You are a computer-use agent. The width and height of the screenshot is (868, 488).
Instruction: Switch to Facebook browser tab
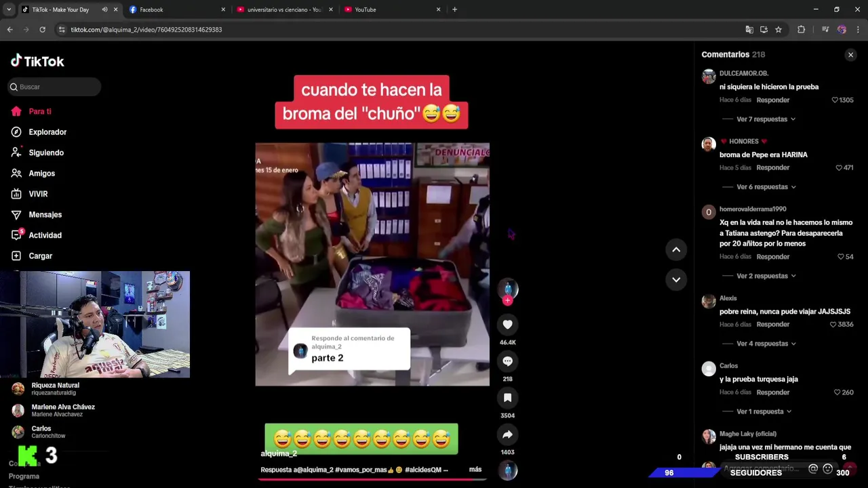(x=176, y=9)
